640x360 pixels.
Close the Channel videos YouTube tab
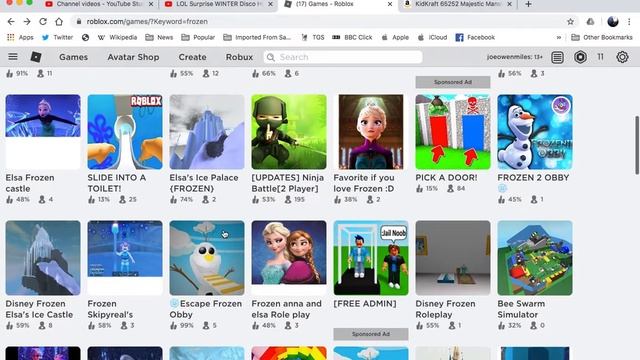151,4
